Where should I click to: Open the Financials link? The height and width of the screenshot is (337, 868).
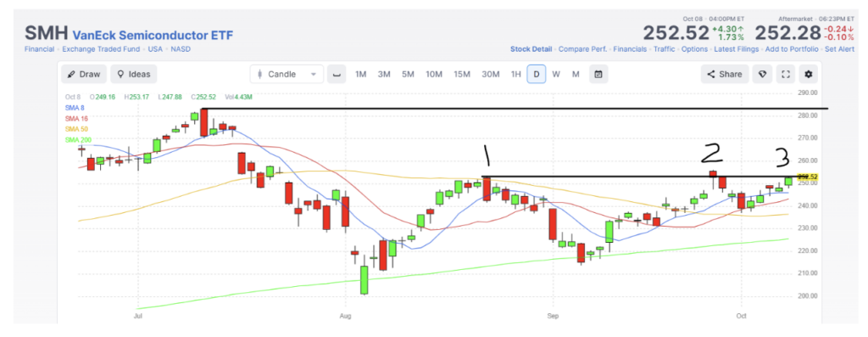[x=630, y=49]
